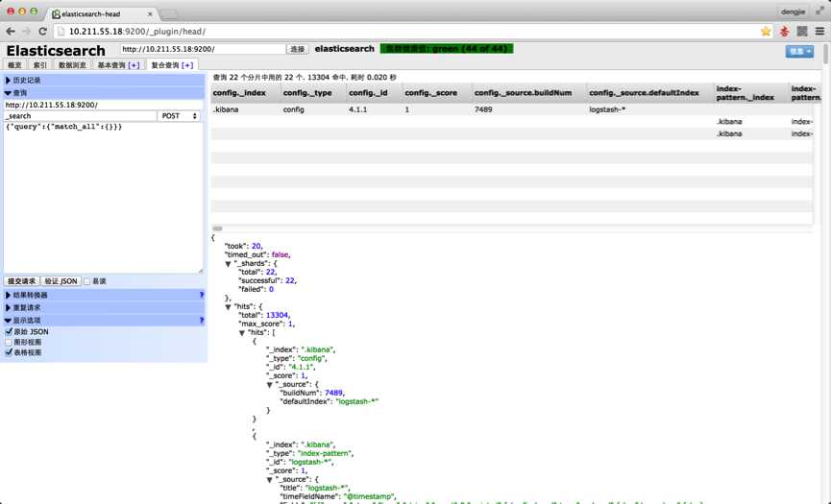Screen dimensions: 831x504
Task: Open the 基本查询 tab
Action: 111,65
